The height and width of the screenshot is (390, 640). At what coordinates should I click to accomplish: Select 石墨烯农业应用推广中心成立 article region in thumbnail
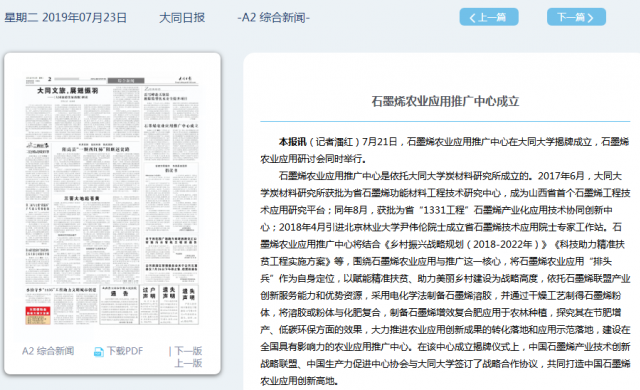[171, 141]
